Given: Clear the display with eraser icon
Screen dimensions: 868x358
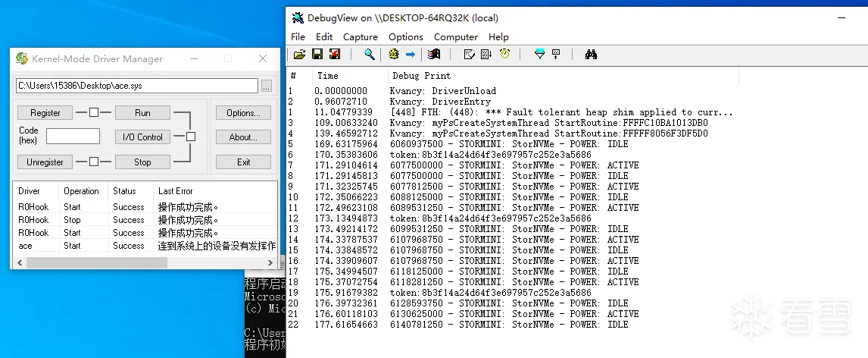Looking at the screenshot, I should pos(470,55).
